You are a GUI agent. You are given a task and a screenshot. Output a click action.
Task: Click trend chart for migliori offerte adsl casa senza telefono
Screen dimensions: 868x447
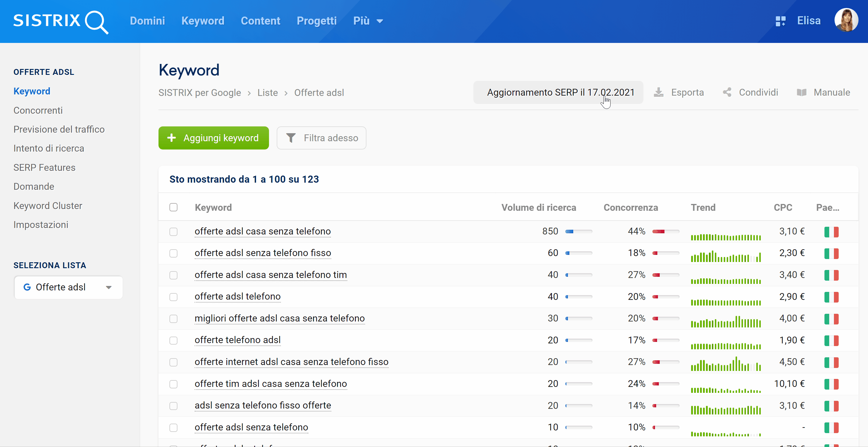[x=726, y=321]
